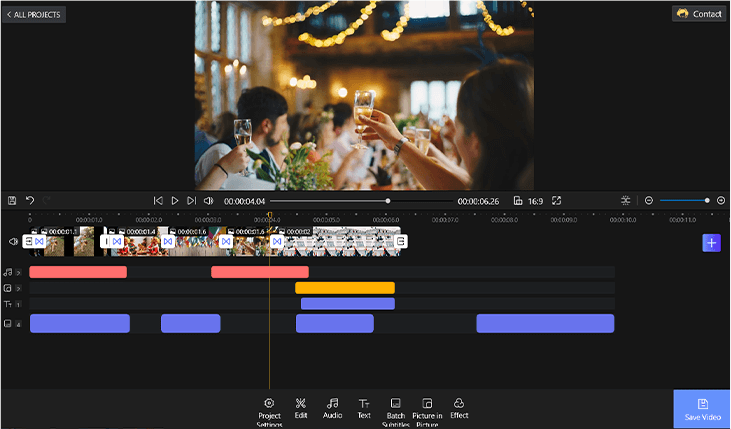Click the picture-in-picture track icon
This screenshot has height=429, width=731.
[7, 288]
